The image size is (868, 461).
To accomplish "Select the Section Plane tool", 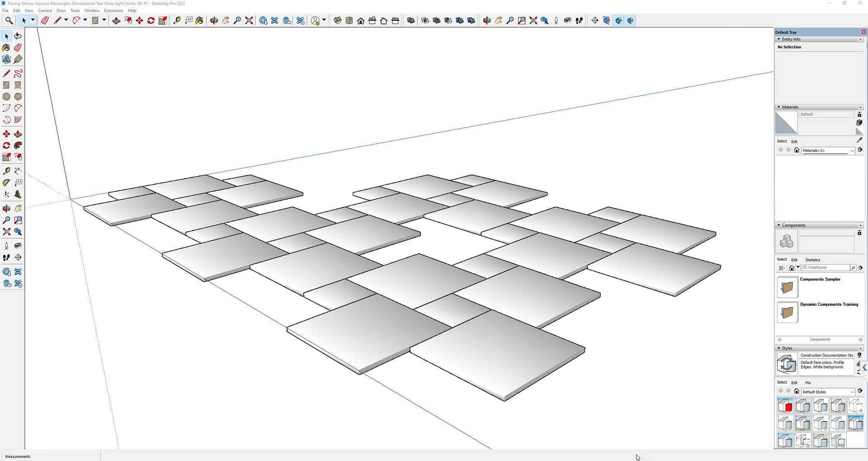I will click(x=18, y=257).
